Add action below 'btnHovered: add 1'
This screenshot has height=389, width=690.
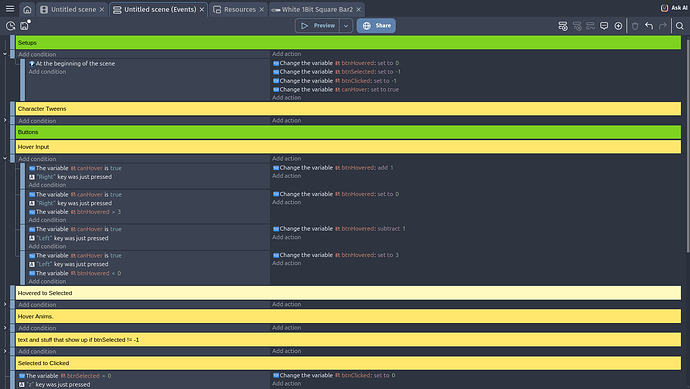(x=286, y=176)
